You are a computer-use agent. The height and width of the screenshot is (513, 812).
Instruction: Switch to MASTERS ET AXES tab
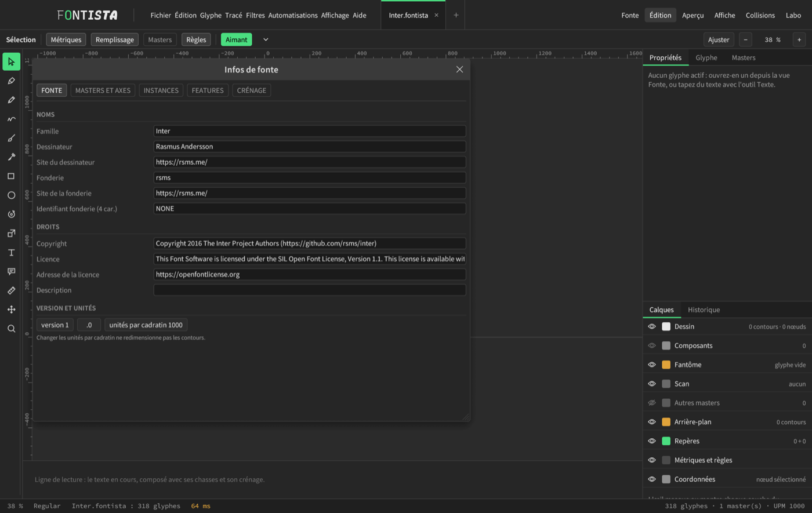[103, 90]
